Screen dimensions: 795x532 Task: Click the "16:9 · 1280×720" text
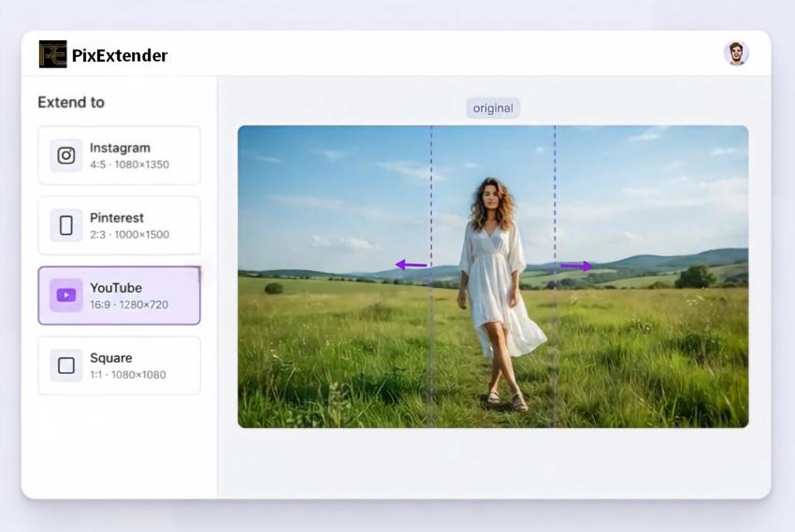coord(129,305)
